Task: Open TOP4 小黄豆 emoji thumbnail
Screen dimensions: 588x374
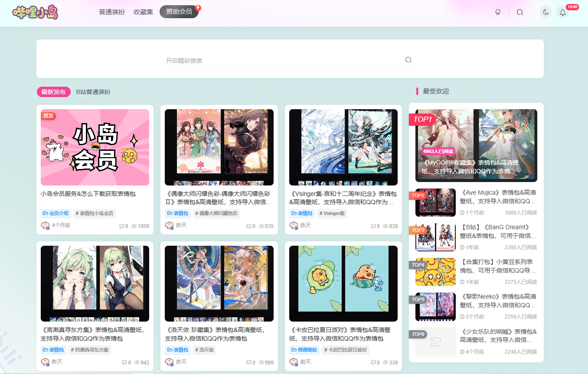Action: 435,272
